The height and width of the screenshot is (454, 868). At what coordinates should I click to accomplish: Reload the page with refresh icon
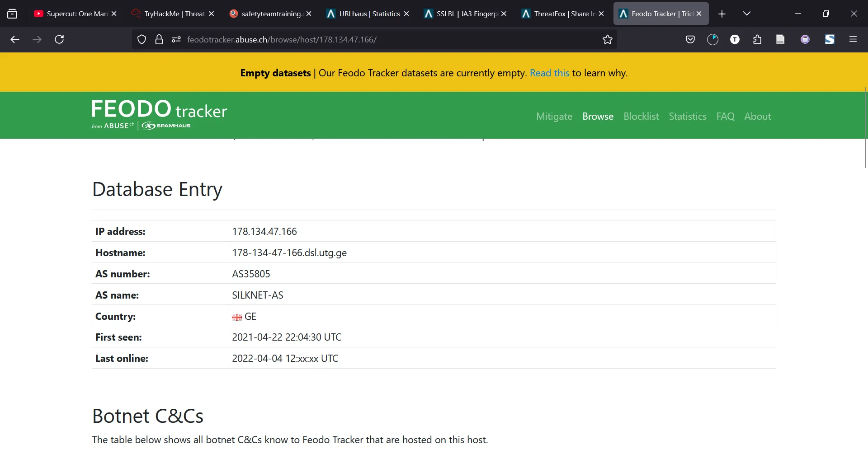(x=59, y=39)
